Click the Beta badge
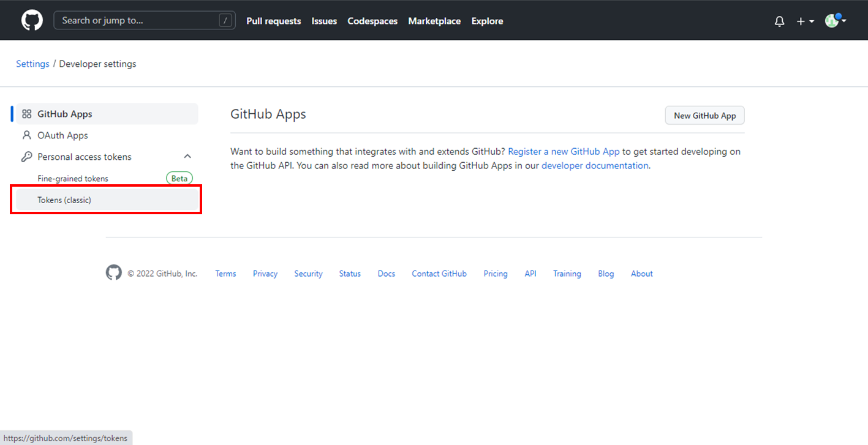This screenshot has height=445, width=868. [179, 179]
